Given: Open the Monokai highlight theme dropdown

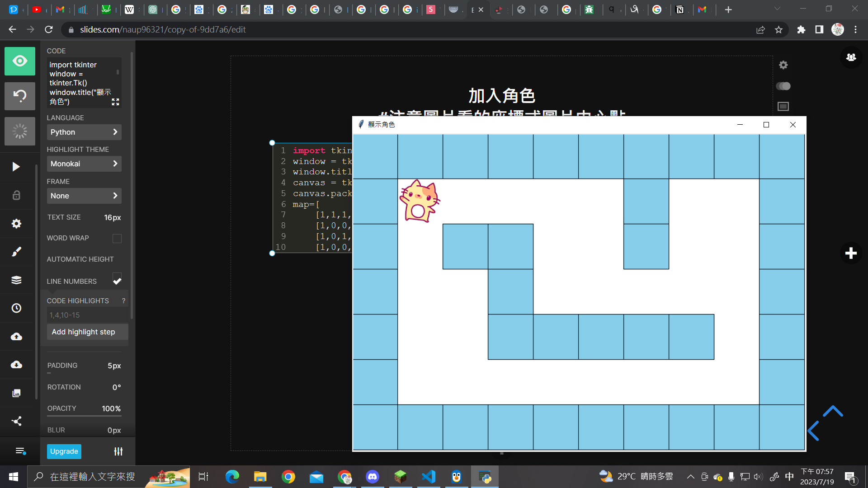Looking at the screenshot, I should [x=84, y=164].
